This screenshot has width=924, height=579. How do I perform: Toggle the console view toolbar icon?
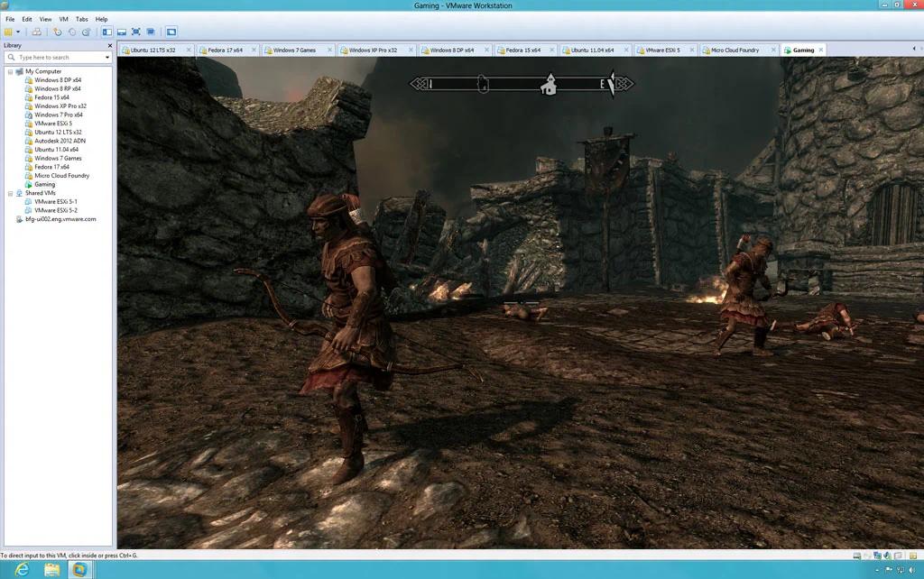(171, 32)
